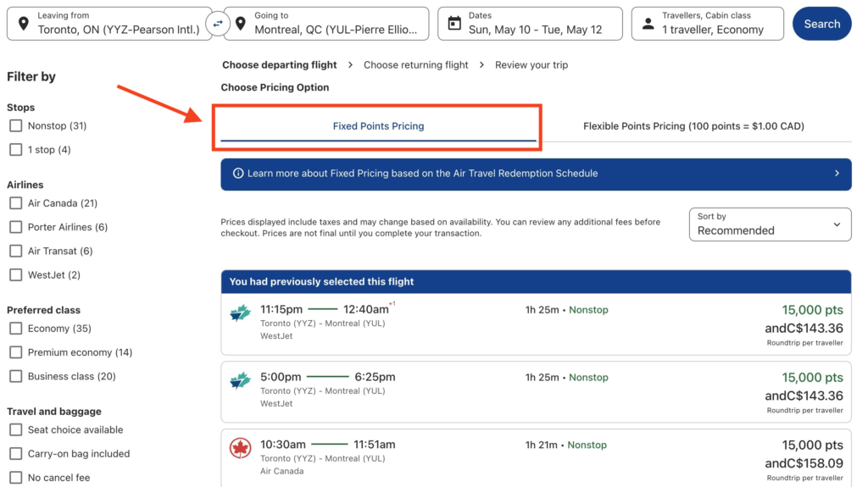868x487 pixels.
Task: Switch to Flexible Points Pricing tab
Action: (693, 126)
